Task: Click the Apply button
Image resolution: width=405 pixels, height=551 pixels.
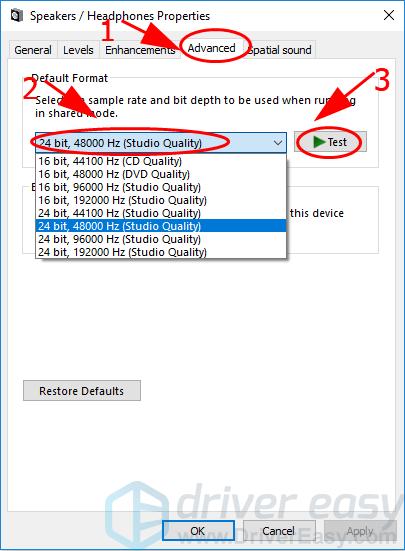Action: click(x=360, y=531)
